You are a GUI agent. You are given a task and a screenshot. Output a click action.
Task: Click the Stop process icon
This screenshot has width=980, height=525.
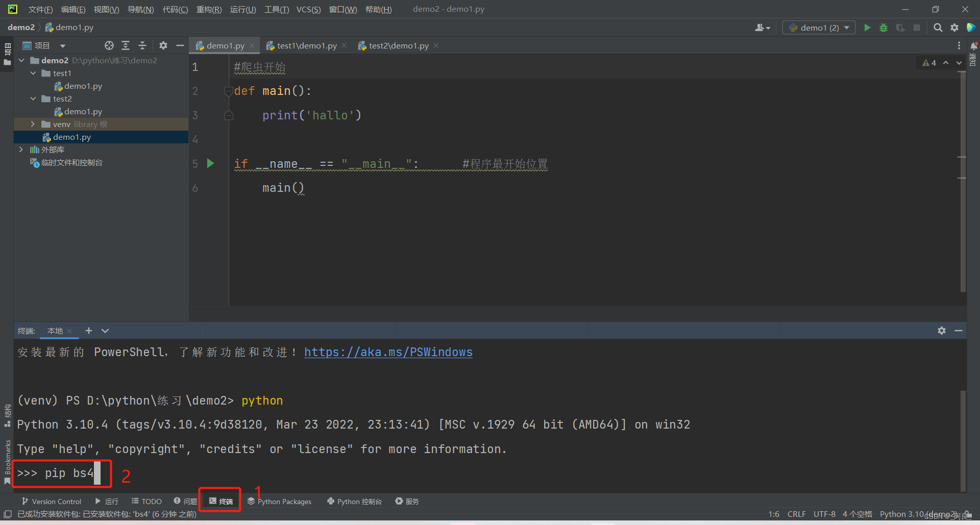(x=917, y=28)
